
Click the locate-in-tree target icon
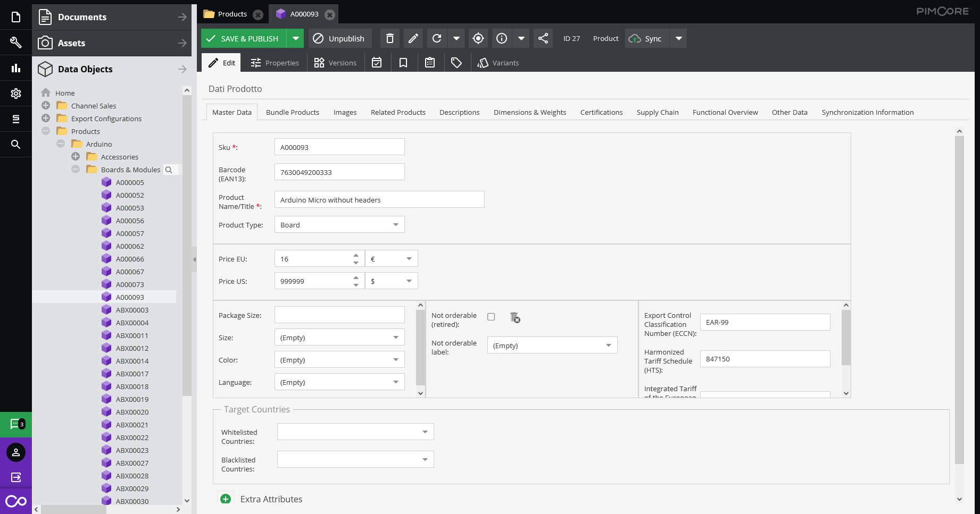478,38
